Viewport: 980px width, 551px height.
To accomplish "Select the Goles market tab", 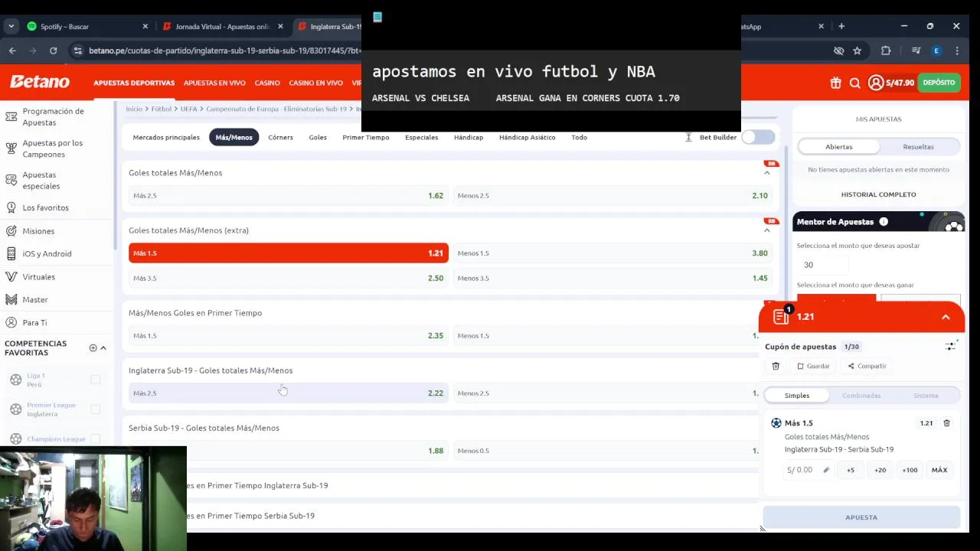I will 318,137.
